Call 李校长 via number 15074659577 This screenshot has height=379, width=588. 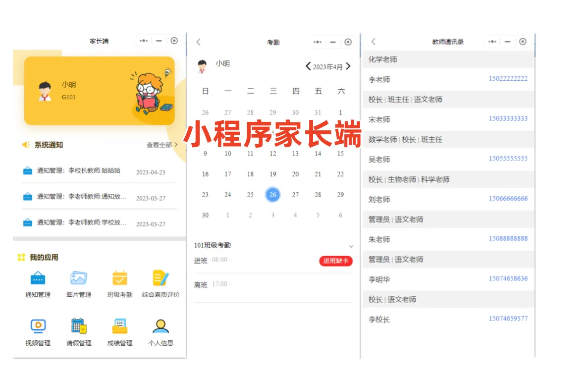click(509, 319)
